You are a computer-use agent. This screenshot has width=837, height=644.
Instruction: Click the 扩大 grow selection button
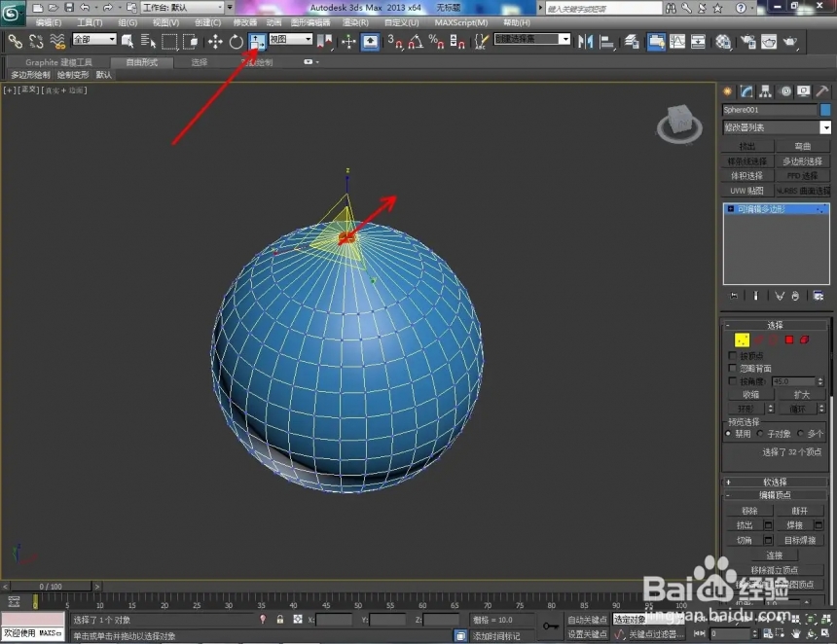(x=801, y=395)
